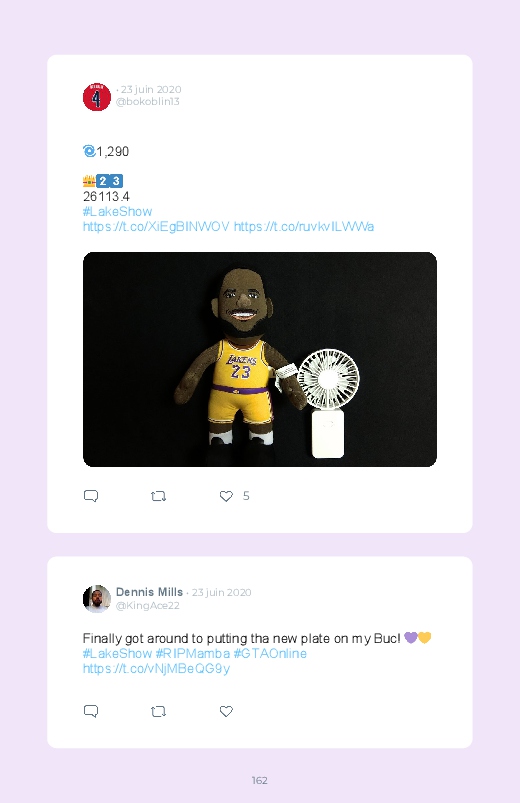Viewport: 520px width, 803px height.
Task: Click the 23 juin 2020 date on Dennis Mills' tweet
Action: coord(221,593)
